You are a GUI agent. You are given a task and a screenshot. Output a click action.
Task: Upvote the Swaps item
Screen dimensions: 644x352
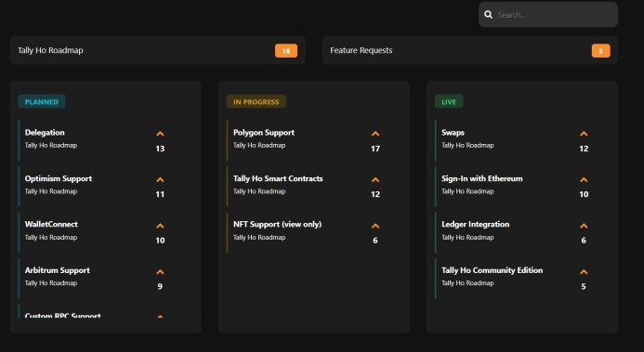pos(584,134)
